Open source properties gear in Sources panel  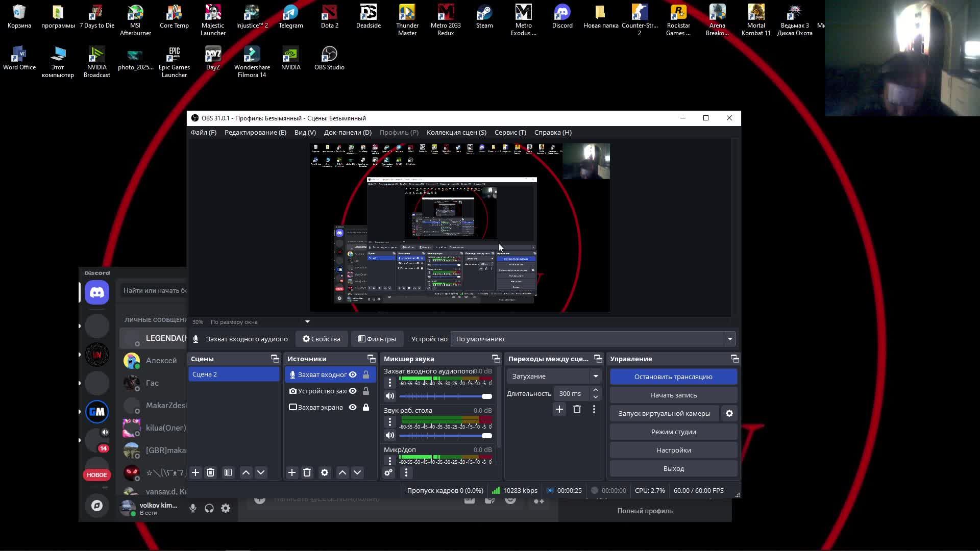[325, 472]
